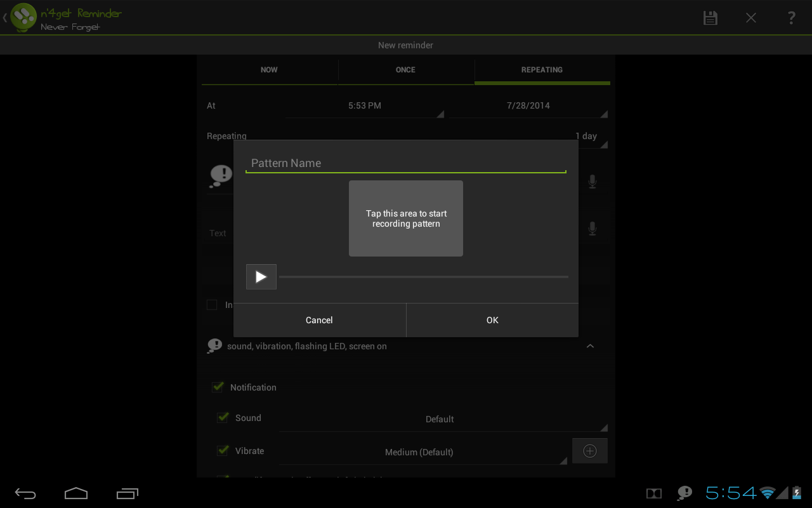The image size is (812, 508).
Task: Open the 1 day repeat interval dropdown
Action: click(x=587, y=137)
